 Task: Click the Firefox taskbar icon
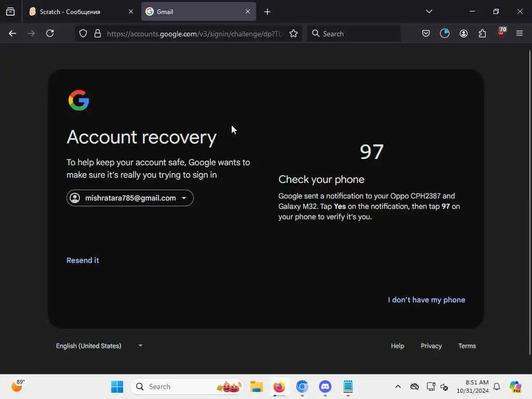click(x=279, y=387)
